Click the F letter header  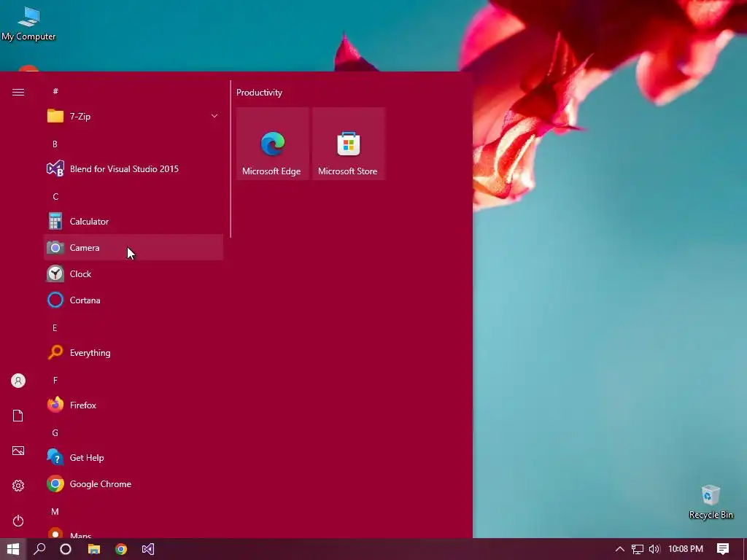[55, 380]
